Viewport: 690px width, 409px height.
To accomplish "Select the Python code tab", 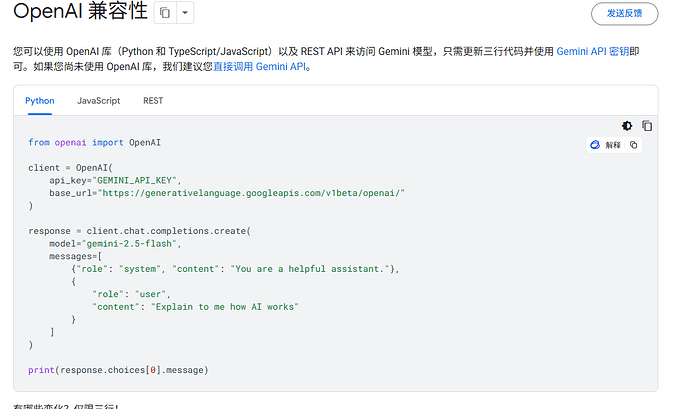I will 40,101.
